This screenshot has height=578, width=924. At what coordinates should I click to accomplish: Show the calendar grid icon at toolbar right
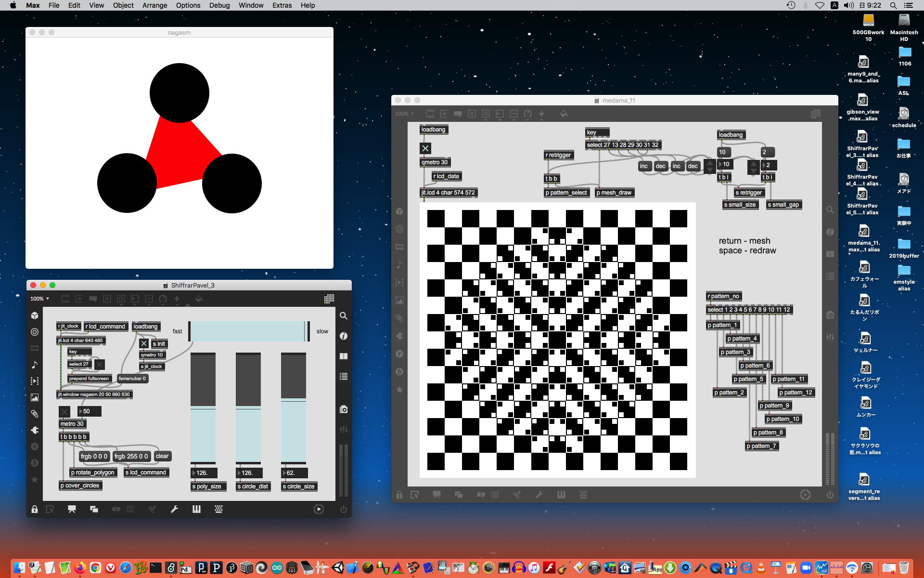tap(329, 299)
